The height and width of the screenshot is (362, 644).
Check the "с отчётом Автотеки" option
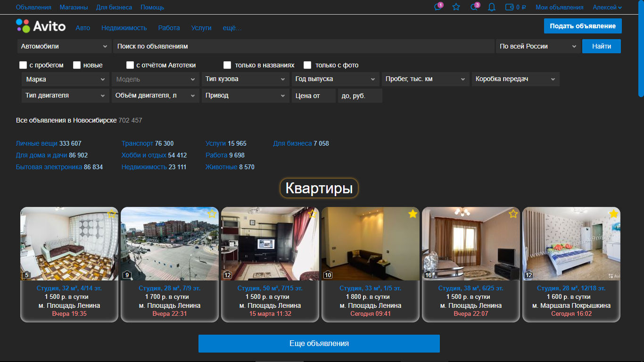click(x=130, y=65)
